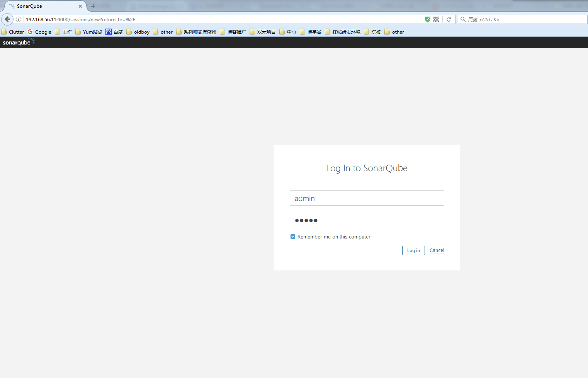Focus the username field containing admin
Viewport: 588px width, 378px height.
(367, 198)
